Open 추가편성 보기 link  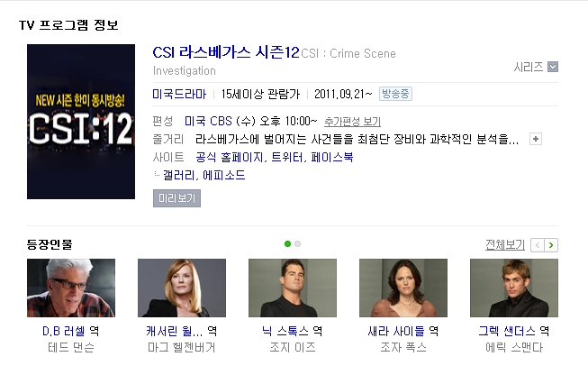click(352, 122)
